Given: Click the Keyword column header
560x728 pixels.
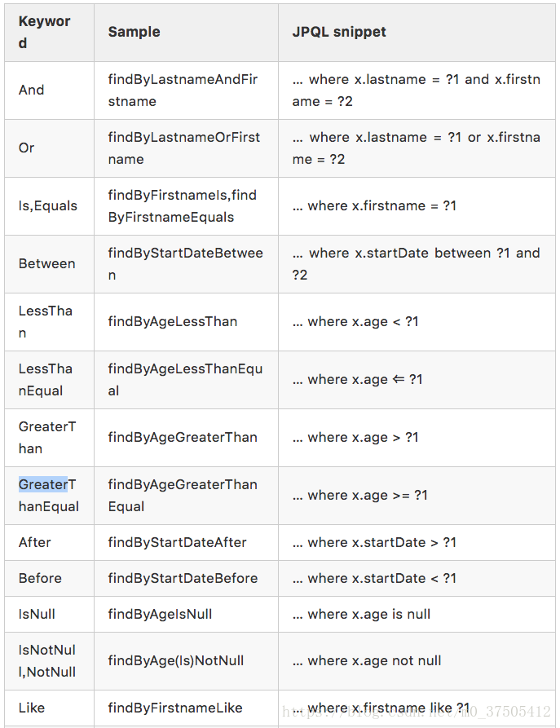Looking at the screenshot, I should [x=49, y=33].
